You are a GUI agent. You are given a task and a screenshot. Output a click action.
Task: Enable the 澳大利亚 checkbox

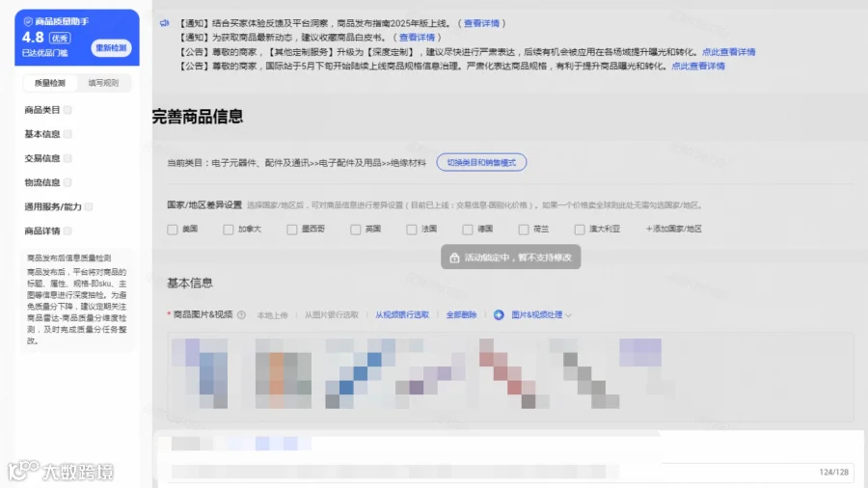tap(579, 230)
